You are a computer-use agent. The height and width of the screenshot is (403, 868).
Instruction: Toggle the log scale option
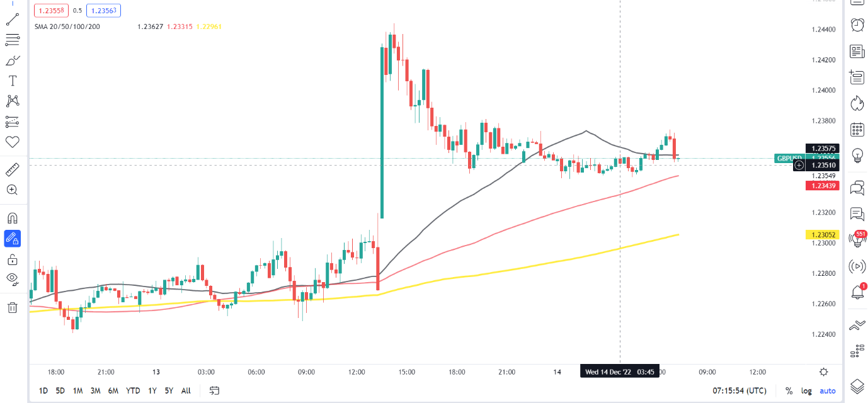[806, 390]
